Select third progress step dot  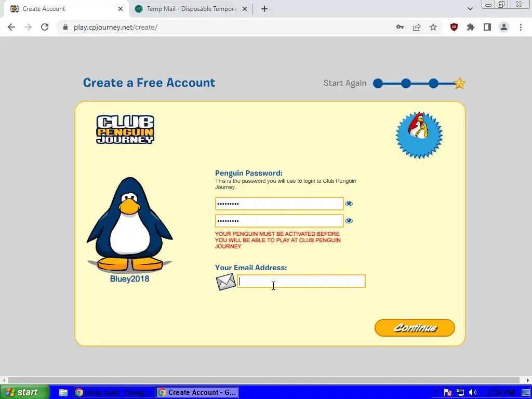(x=433, y=83)
